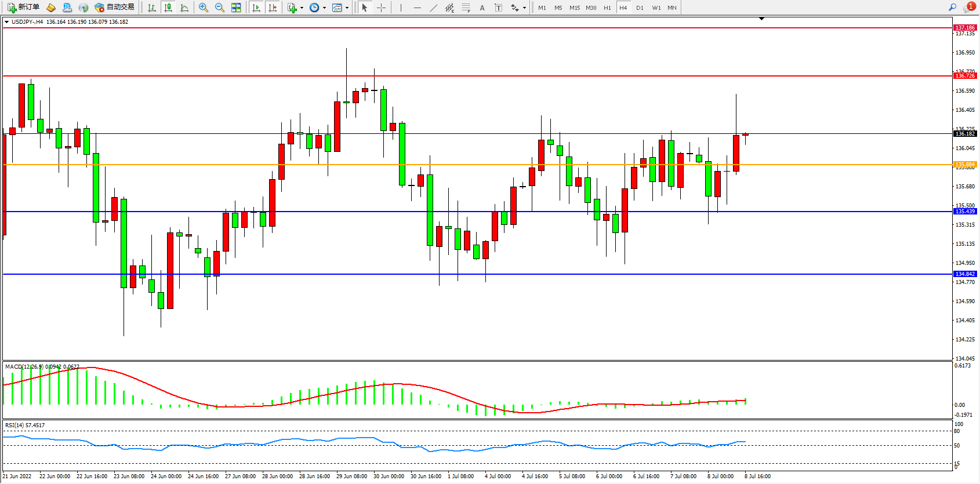Switch timeframe to M15
This screenshot has width=980, height=484.
[x=574, y=8]
